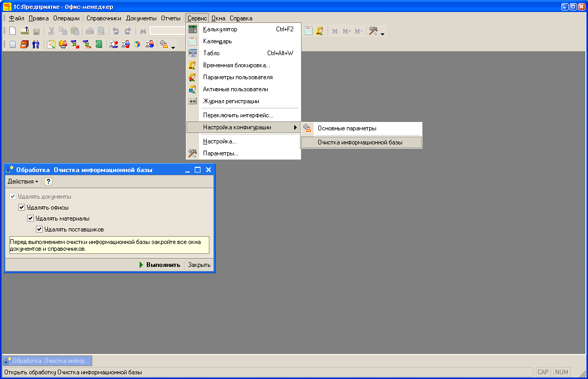This screenshot has width=588, height=379.
Task: Click the sigma report with red cube icon
Action: point(114,44)
